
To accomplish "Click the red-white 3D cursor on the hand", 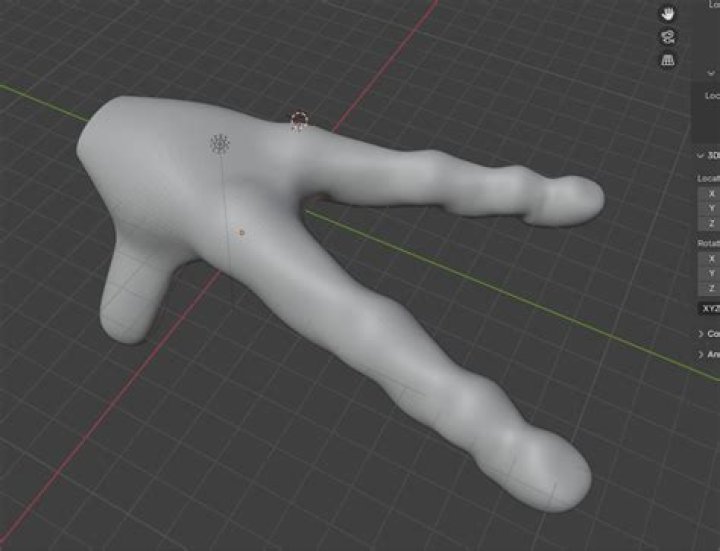I will click(x=299, y=121).
